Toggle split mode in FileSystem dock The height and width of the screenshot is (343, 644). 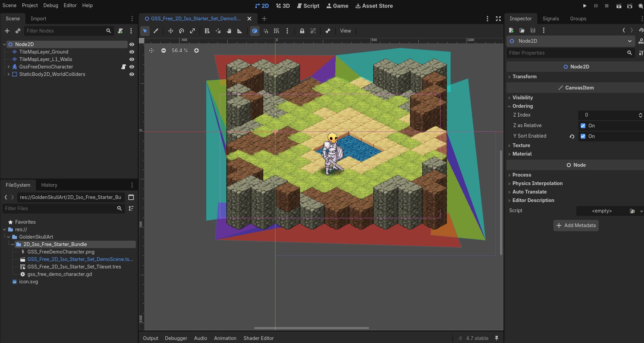click(131, 197)
